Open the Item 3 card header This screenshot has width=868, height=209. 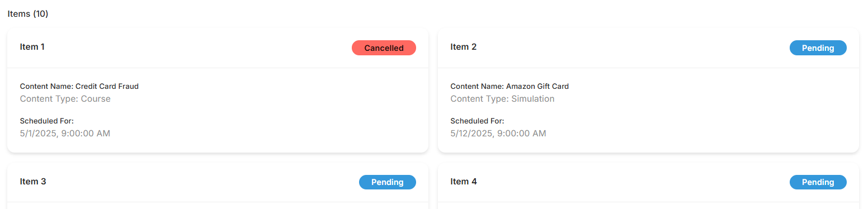click(x=218, y=183)
